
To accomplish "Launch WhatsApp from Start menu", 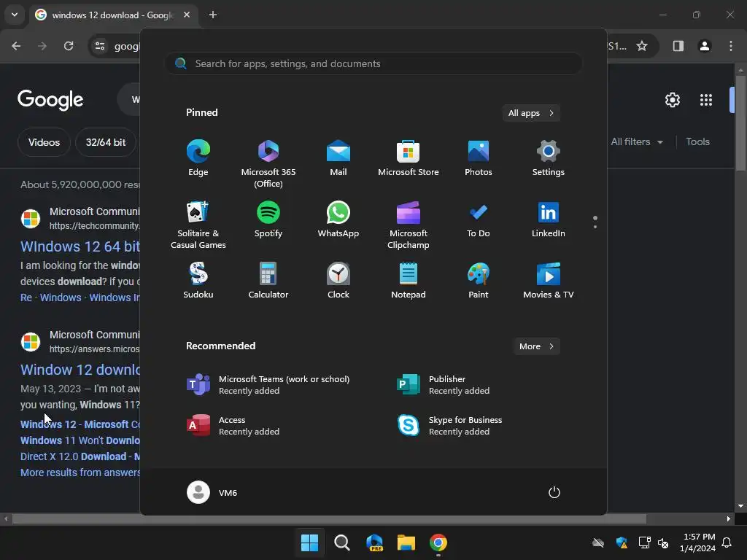I will 338,219.
